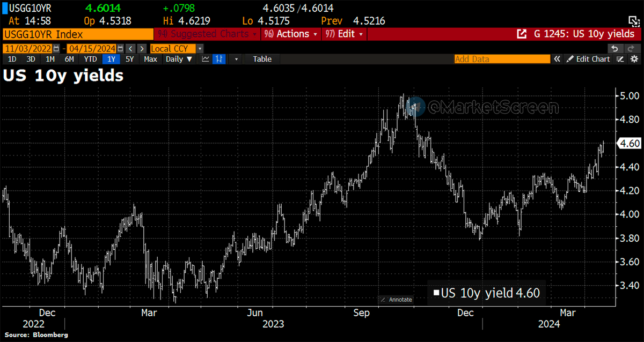Set range to 6M
644x342 pixels.
[x=69, y=59]
